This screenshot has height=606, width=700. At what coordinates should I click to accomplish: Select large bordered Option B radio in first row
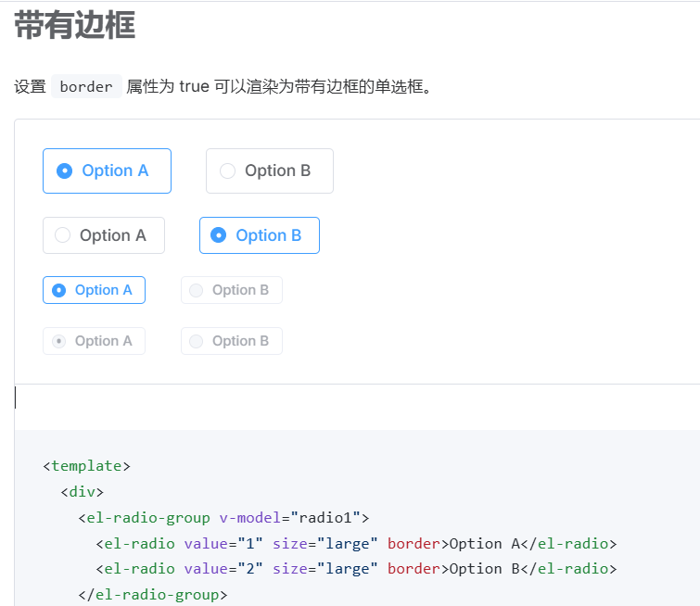[270, 170]
